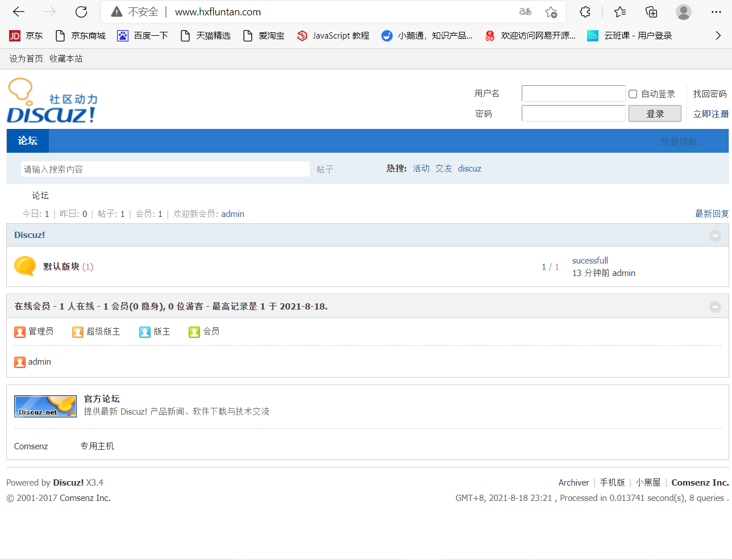Open the 帖子 search type dropdown
The image size is (732, 560).
(325, 169)
